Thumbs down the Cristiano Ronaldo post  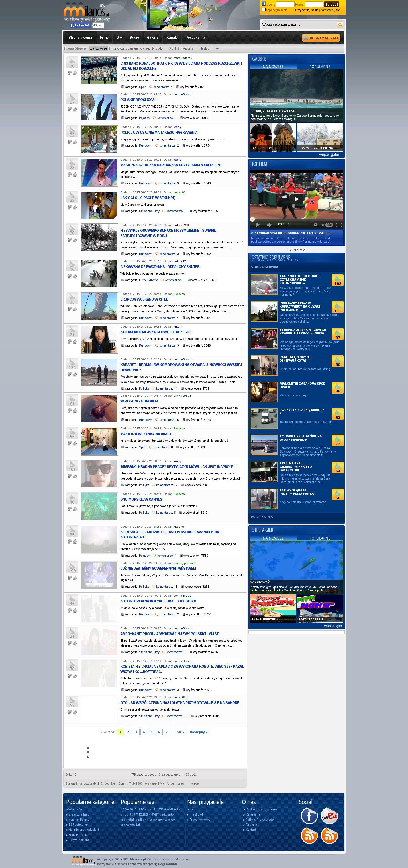click(70, 73)
